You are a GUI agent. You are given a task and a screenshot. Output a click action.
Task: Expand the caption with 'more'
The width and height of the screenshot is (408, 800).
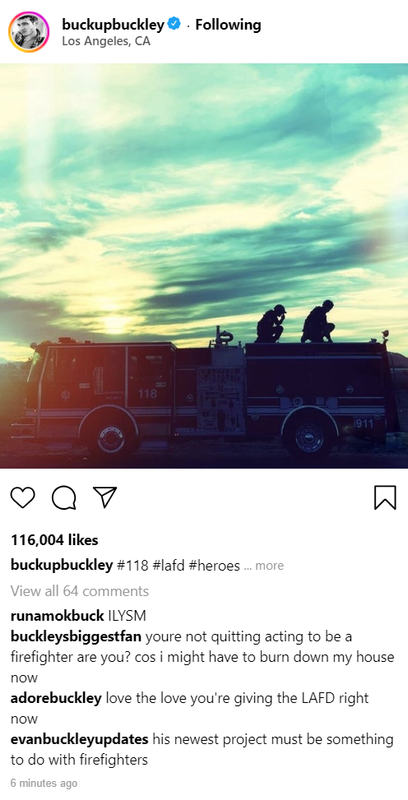coord(269,566)
